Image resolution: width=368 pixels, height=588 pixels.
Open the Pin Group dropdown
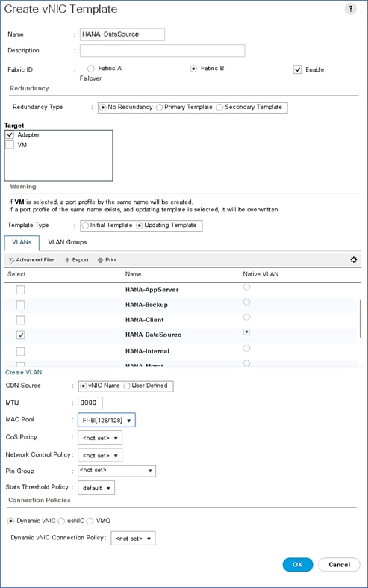click(116, 471)
